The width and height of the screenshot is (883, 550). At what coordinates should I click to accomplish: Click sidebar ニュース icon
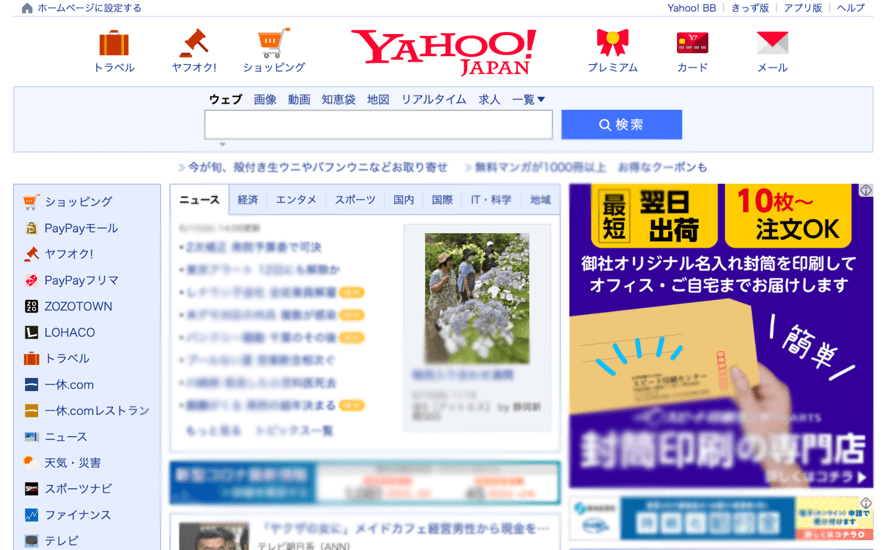(31, 437)
